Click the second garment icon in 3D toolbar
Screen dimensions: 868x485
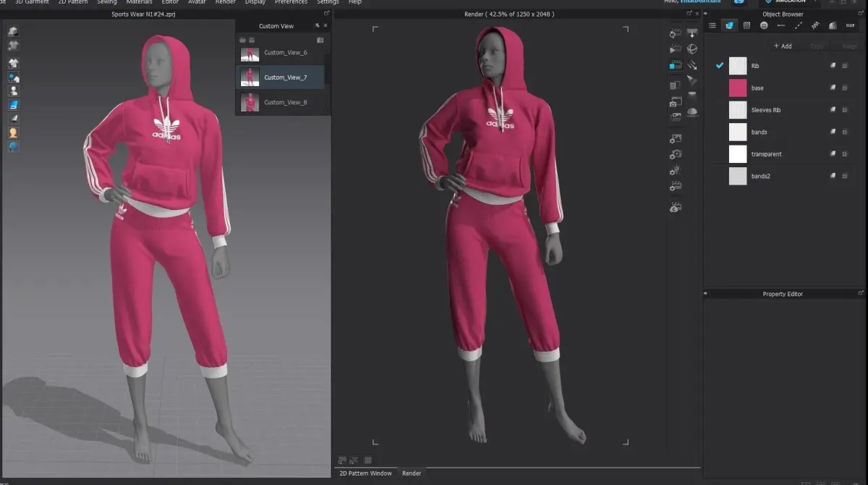pos(13,45)
